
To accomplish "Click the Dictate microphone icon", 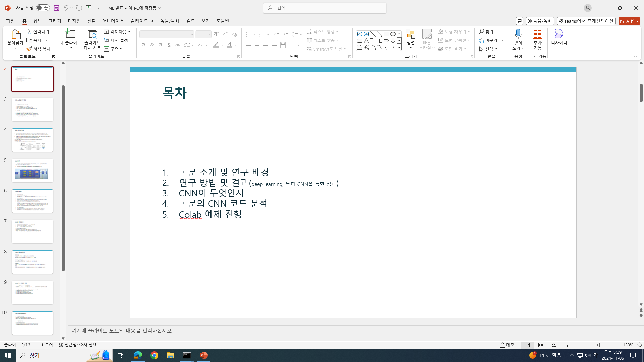I will pyautogui.click(x=518, y=34).
